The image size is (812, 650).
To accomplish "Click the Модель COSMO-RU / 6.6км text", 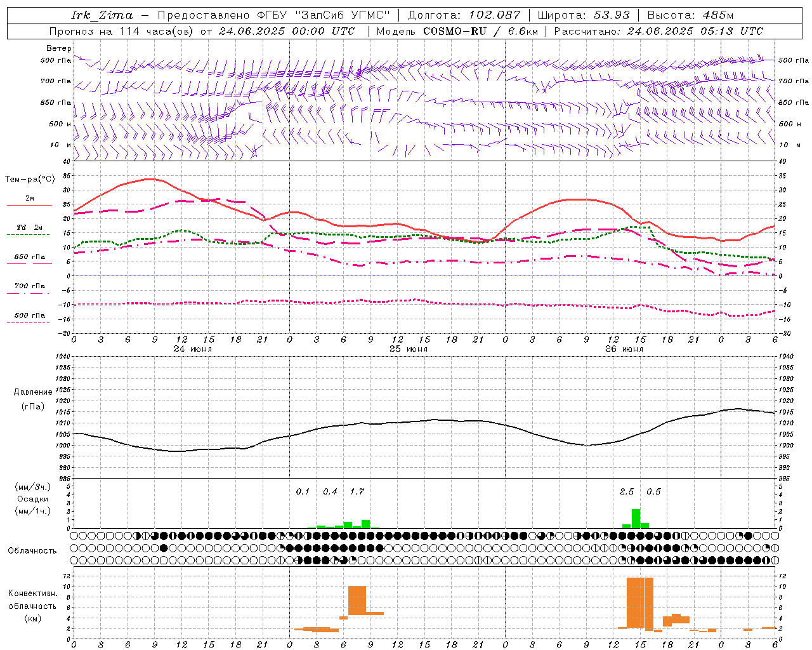I will coord(457,31).
